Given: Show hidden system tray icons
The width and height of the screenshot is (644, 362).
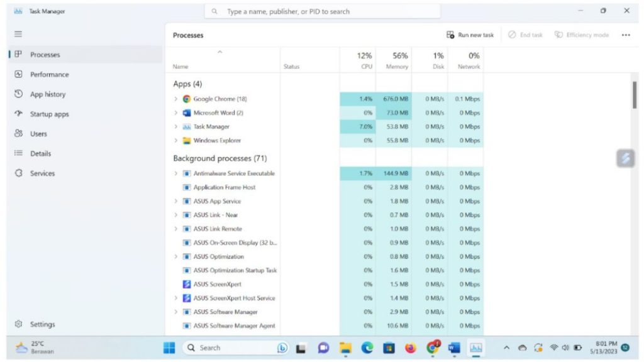Looking at the screenshot, I should click(506, 348).
